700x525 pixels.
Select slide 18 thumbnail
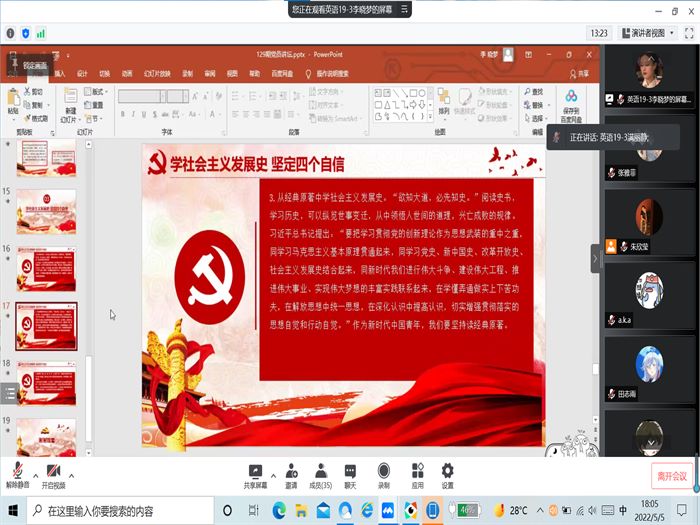[x=46, y=383]
